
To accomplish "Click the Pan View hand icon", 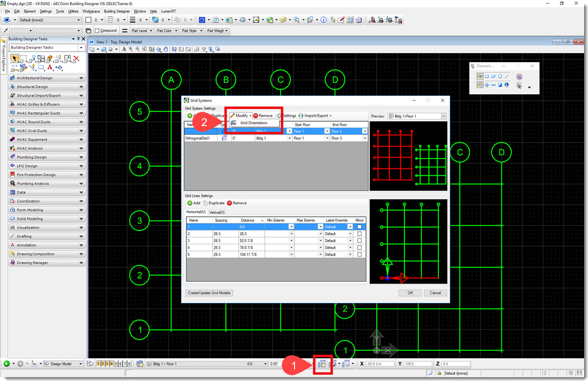I will click(166, 49).
